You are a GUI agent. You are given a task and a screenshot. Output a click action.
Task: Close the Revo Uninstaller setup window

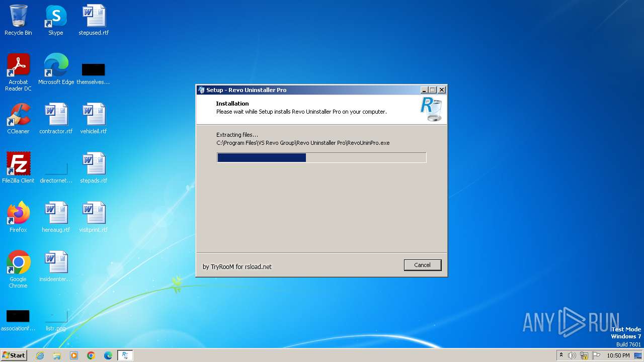tap(442, 90)
